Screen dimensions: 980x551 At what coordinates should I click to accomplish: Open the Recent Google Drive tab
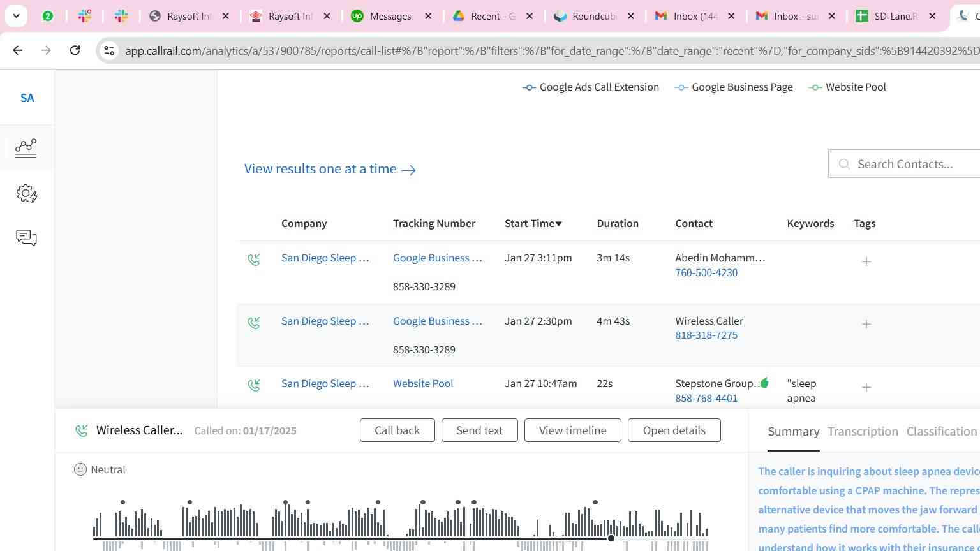point(493,17)
